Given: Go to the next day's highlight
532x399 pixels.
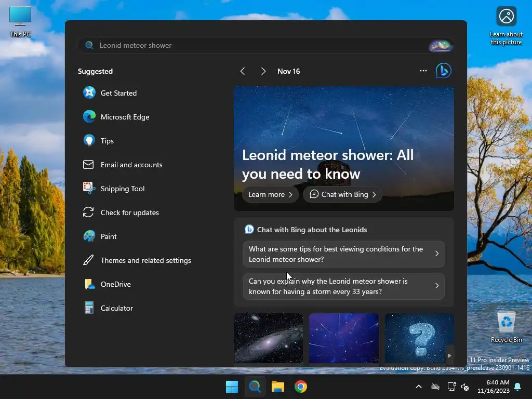Looking at the screenshot, I should pos(263,71).
